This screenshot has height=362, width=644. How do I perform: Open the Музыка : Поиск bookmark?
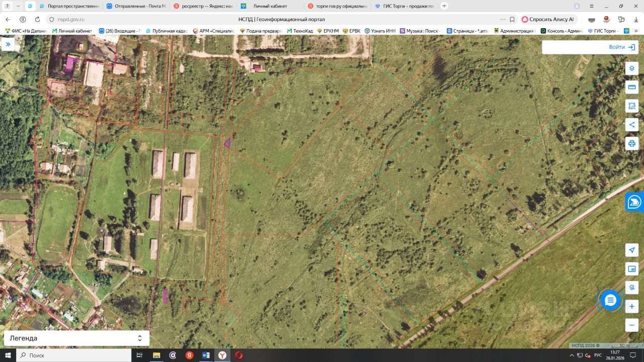click(421, 31)
